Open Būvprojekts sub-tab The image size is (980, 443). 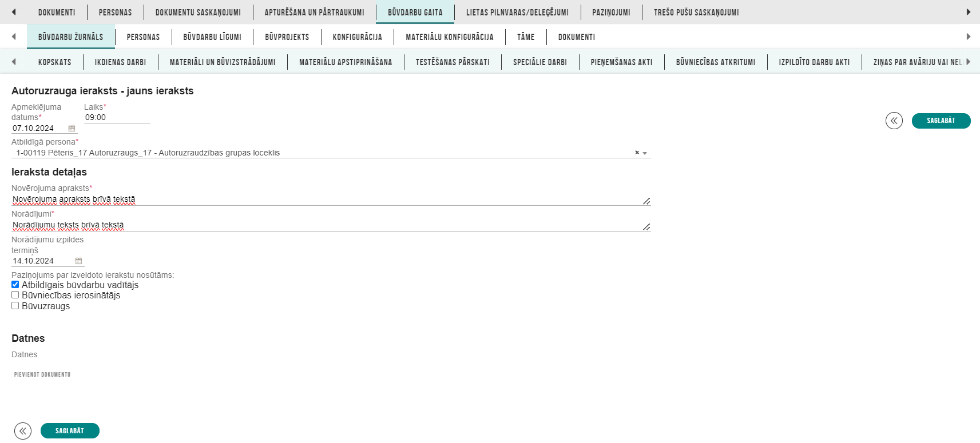coord(287,37)
